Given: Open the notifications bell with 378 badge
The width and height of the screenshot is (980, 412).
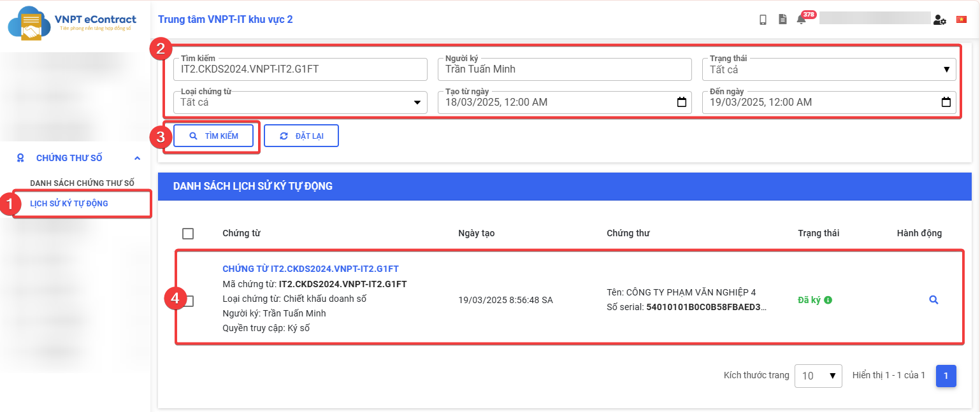Looking at the screenshot, I should click(802, 20).
